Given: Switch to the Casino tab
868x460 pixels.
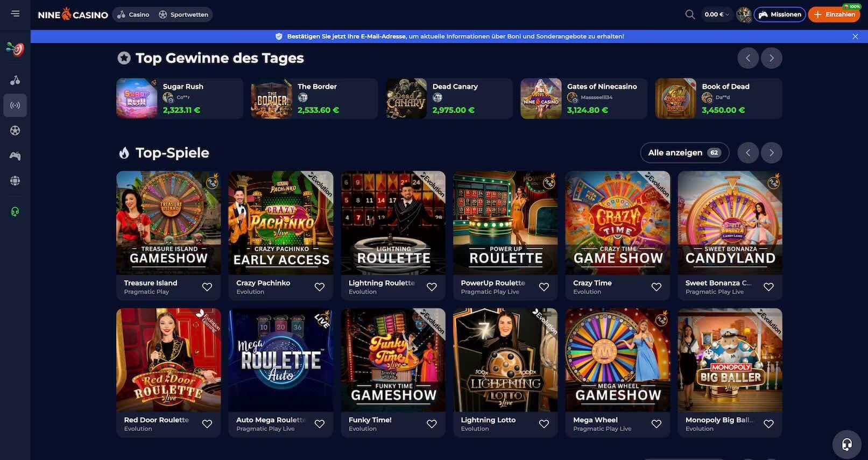Looking at the screenshot, I should [x=133, y=15].
